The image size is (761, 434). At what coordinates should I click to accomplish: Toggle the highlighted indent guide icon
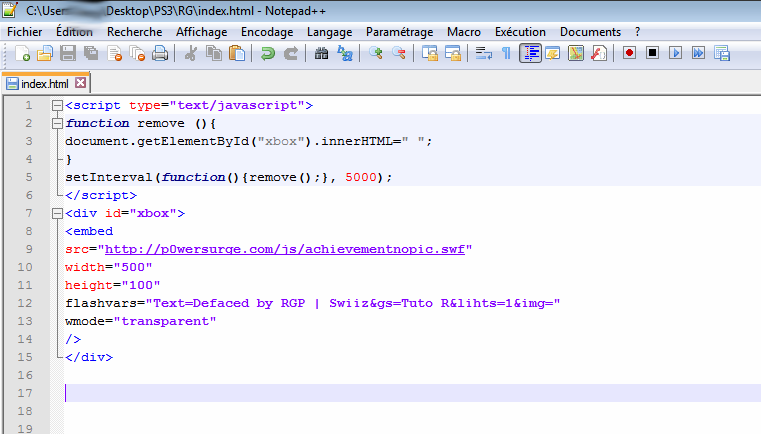[530, 53]
